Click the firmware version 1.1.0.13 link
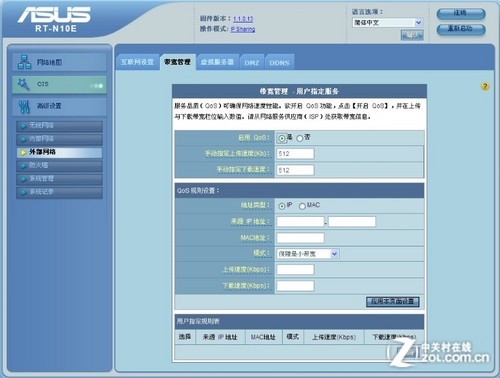The width and height of the screenshot is (500, 378). pyautogui.click(x=243, y=19)
